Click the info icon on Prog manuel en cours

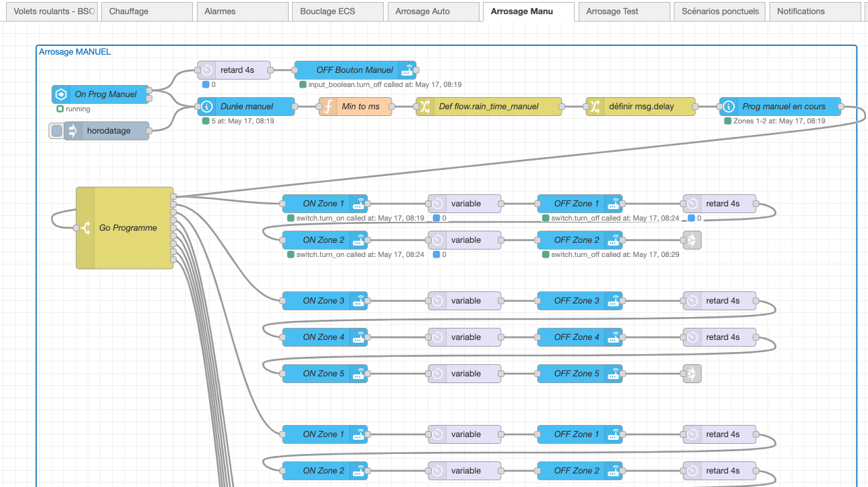pos(728,107)
